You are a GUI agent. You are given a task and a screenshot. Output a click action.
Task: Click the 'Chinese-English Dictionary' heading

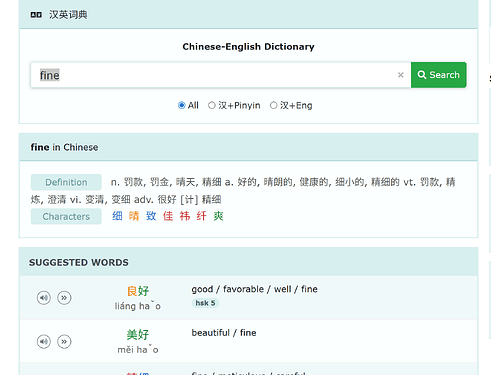click(248, 47)
